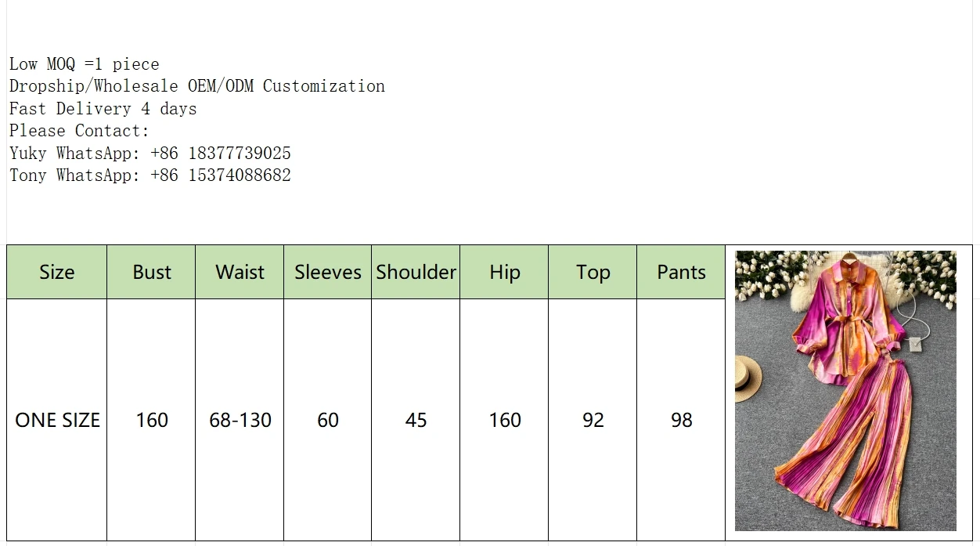Select the pants length value 98

(681, 420)
